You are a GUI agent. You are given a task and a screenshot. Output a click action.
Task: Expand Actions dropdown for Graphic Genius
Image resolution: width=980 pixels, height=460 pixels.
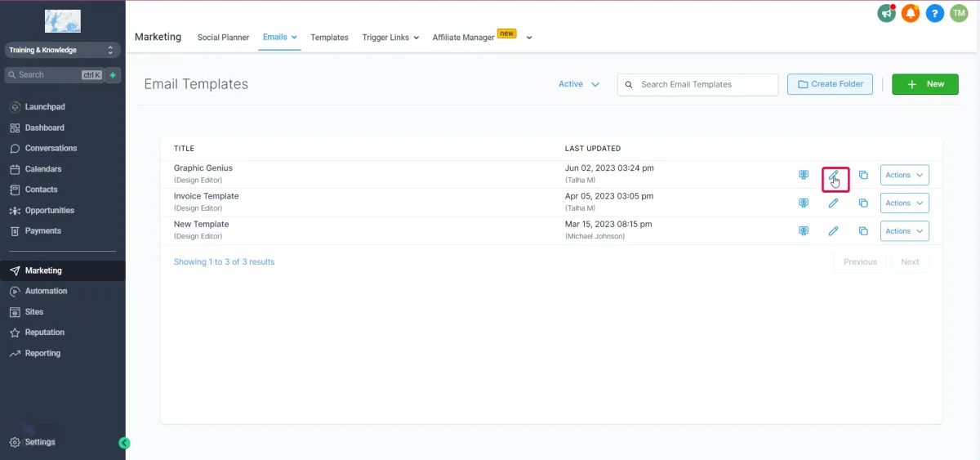904,175
